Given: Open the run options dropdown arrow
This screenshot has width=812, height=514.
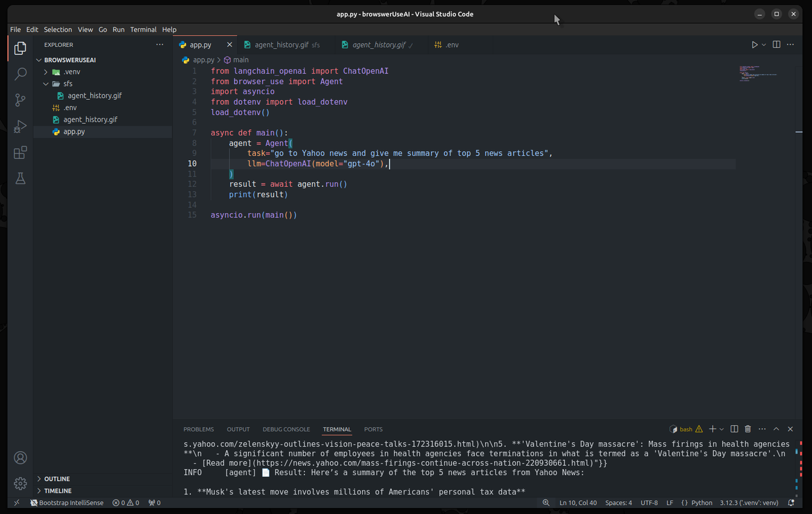Looking at the screenshot, I should [764, 44].
